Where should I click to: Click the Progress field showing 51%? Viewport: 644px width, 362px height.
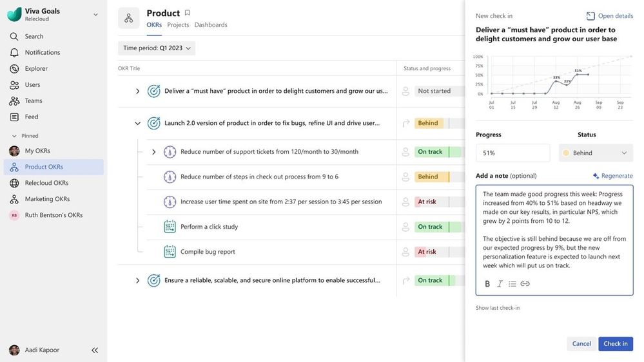[512, 153]
